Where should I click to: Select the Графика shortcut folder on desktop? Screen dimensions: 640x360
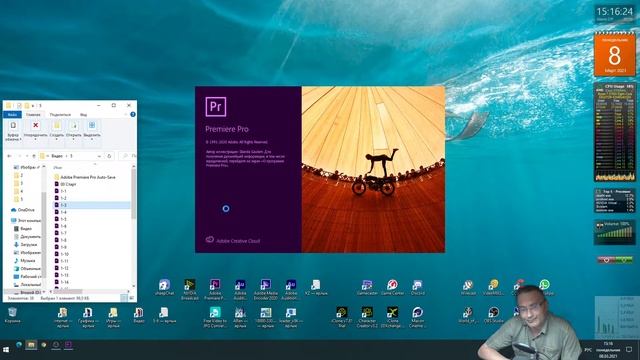[x=88, y=317]
